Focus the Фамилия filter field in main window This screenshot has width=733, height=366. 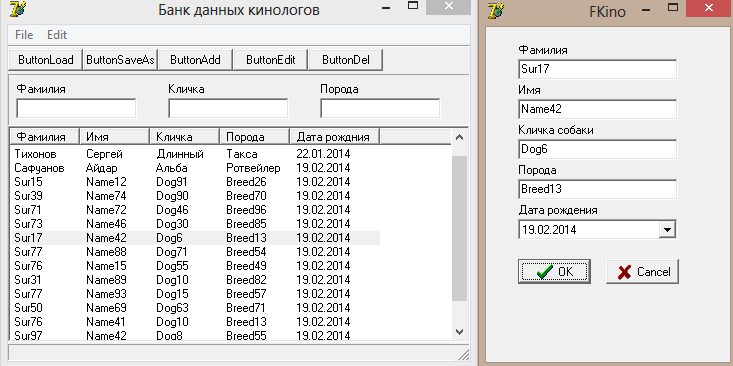(x=76, y=108)
